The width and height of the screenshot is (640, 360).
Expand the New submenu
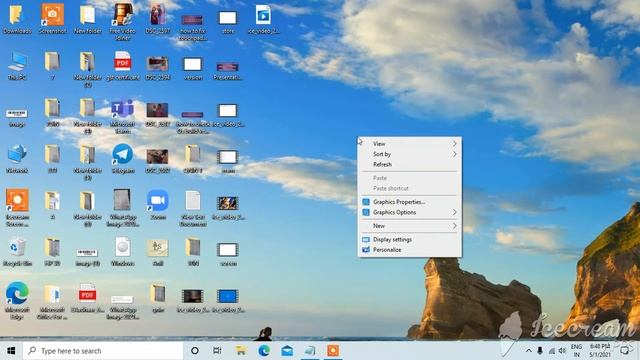click(410, 226)
